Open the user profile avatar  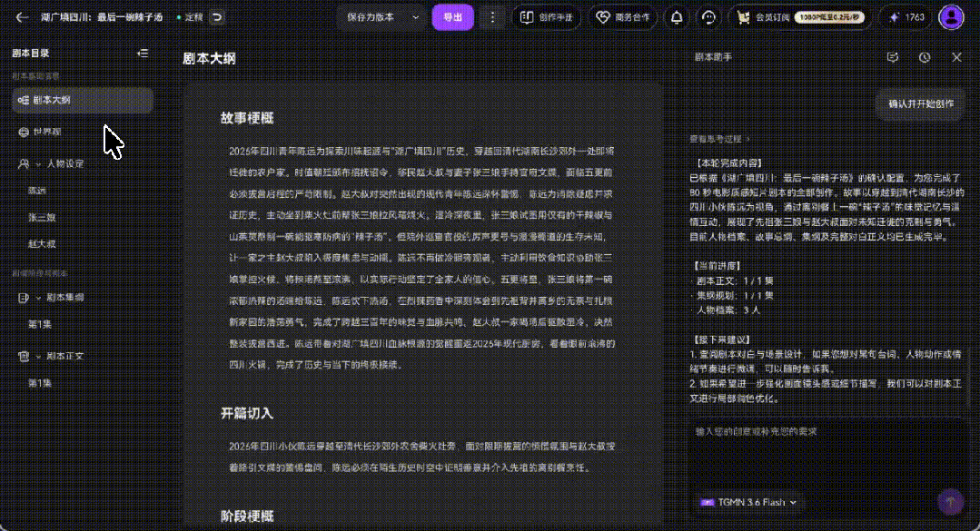coord(951,17)
